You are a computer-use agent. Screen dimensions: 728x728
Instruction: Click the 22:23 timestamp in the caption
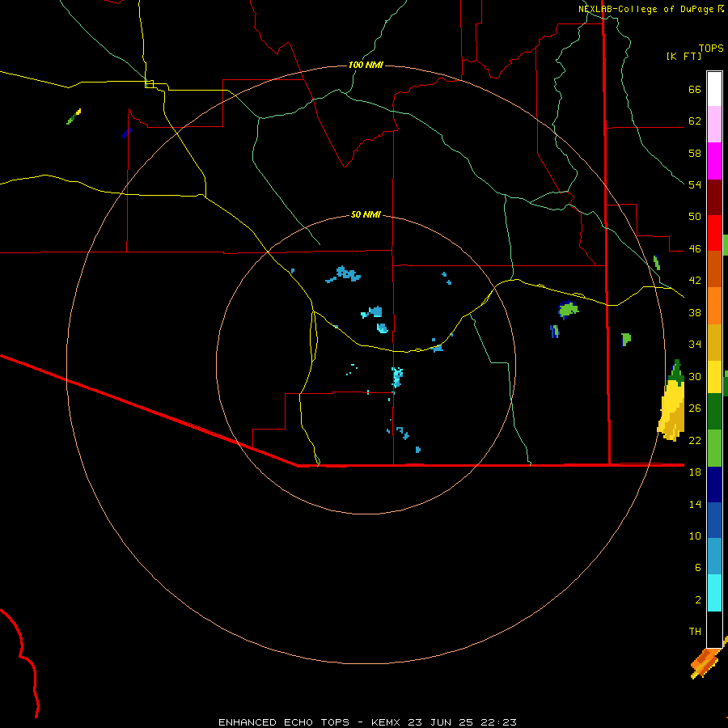[x=500, y=722]
